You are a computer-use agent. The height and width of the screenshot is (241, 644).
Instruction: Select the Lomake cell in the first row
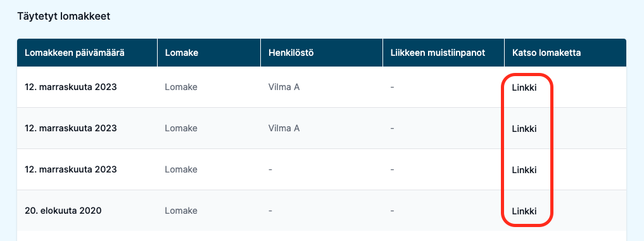point(181,87)
